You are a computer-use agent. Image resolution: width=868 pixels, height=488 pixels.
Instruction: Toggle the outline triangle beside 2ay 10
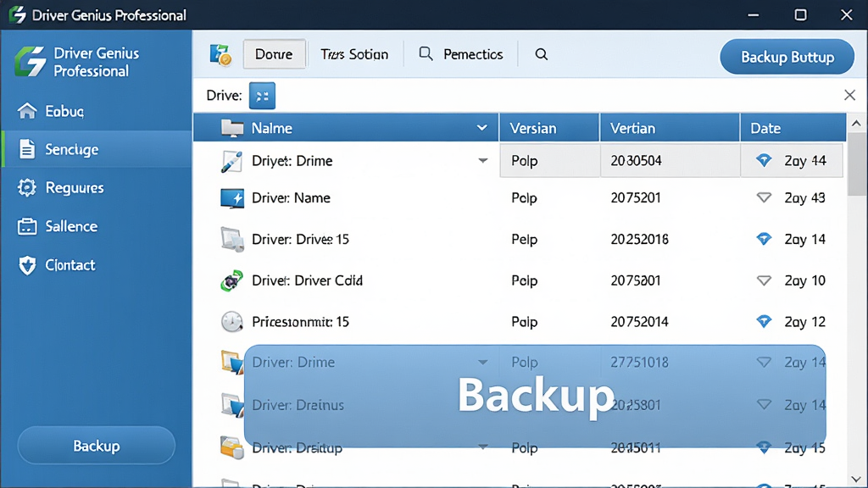[764, 280]
